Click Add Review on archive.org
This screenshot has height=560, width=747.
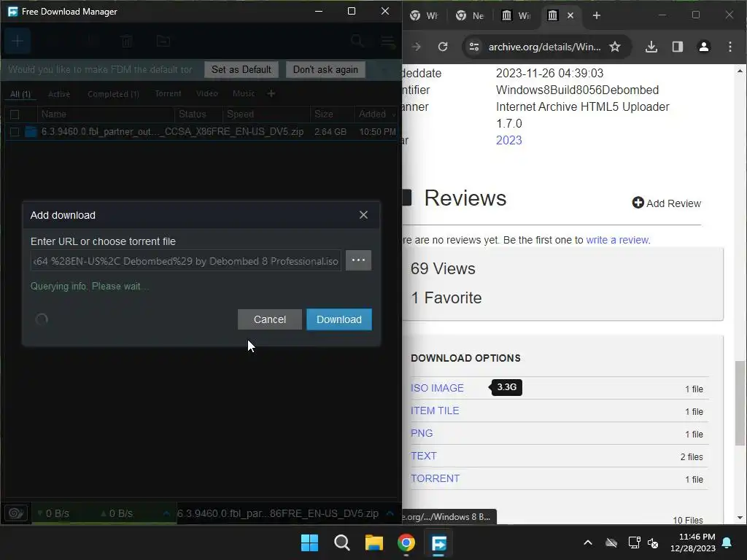coord(667,203)
